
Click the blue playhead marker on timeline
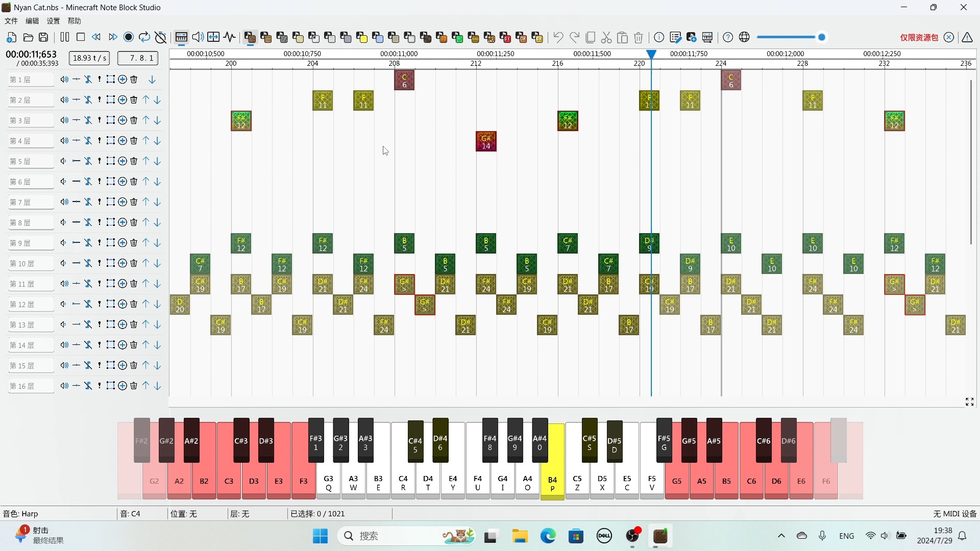[x=651, y=54]
